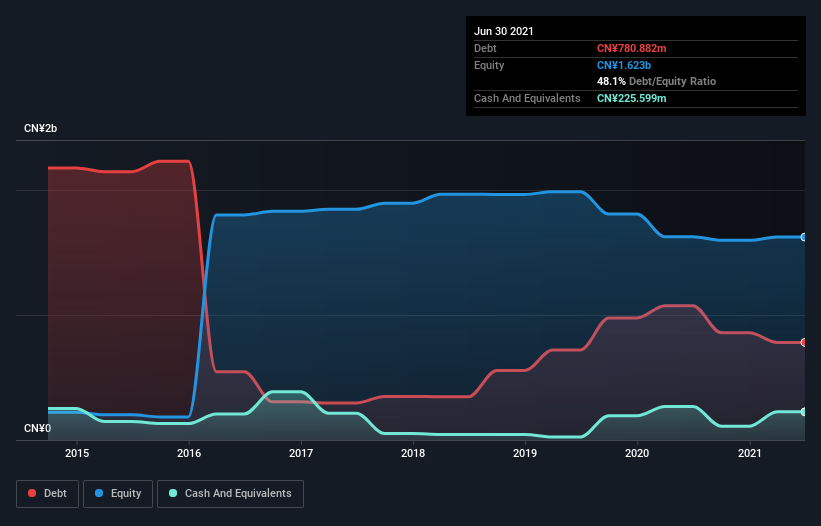Click the 2016 x-axis label
Viewport: 821px width, 526px height.
[x=189, y=453]
